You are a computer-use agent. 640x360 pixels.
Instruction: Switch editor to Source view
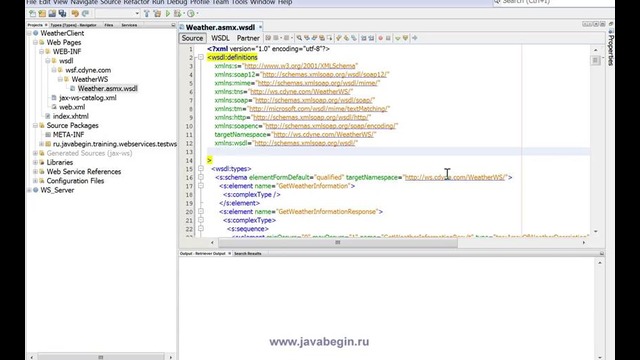tap(192, 38)
